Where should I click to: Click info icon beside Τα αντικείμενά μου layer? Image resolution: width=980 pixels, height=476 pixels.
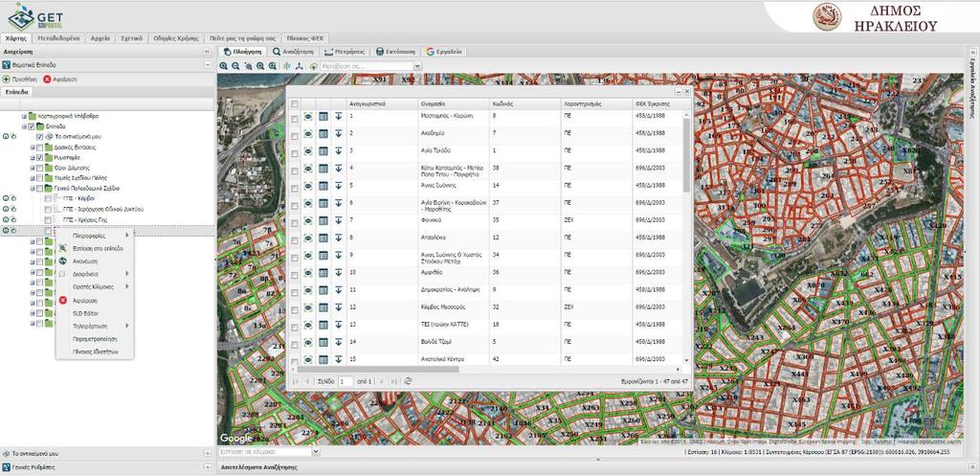tap(6, 136)
